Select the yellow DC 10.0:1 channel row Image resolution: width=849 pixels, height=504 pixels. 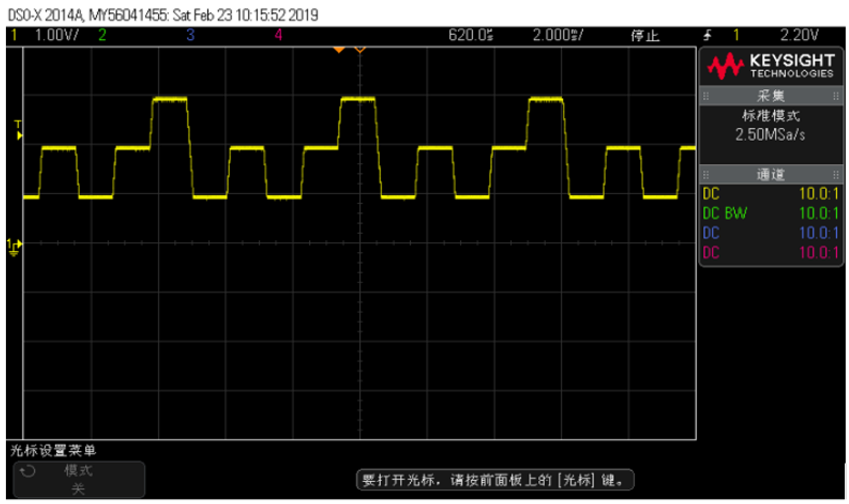[770, 194]
